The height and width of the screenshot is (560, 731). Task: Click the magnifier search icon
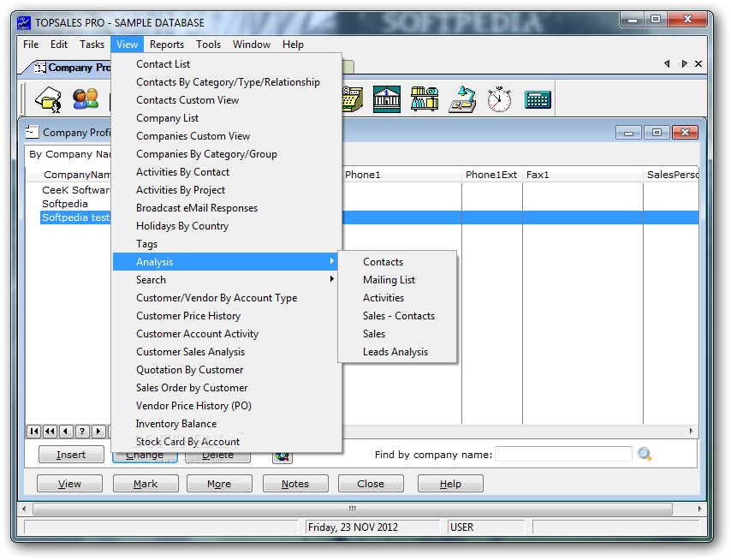pos(645,454)
